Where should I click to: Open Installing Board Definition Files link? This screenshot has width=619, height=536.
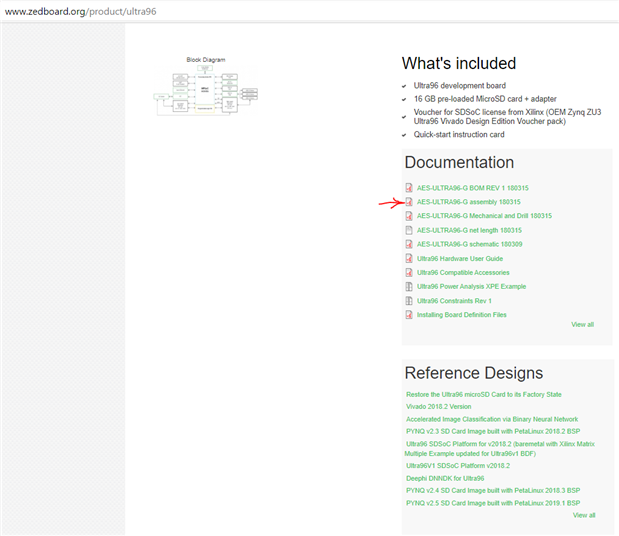[461, 315]
